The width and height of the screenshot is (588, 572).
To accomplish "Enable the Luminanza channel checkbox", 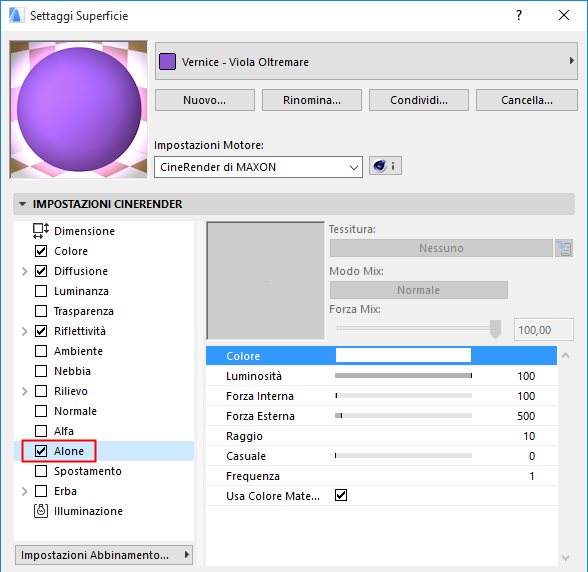I will click(41, 291).
